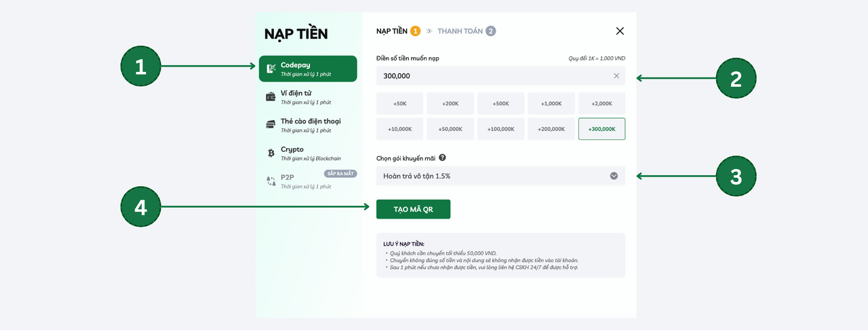
Task: Choose the +100,000K amount option
Action: (x=500, y=129)
